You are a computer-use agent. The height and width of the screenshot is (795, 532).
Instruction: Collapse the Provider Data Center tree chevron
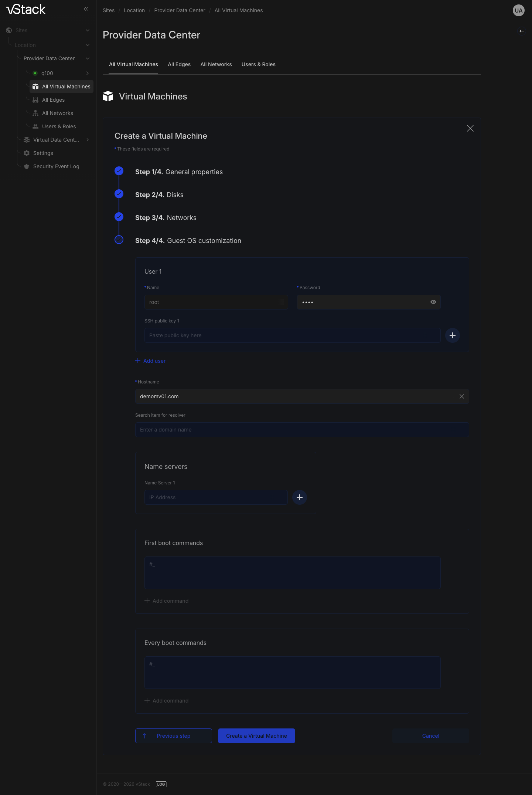pos(88,58)
